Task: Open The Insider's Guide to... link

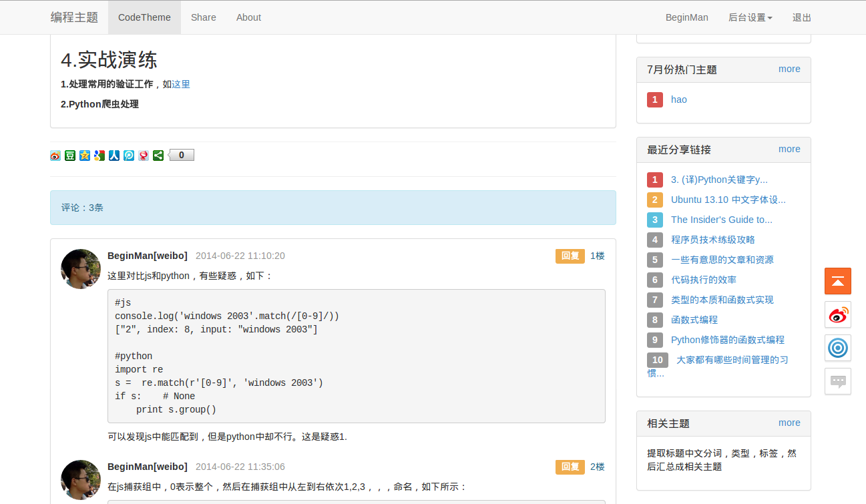Action: 722,220
